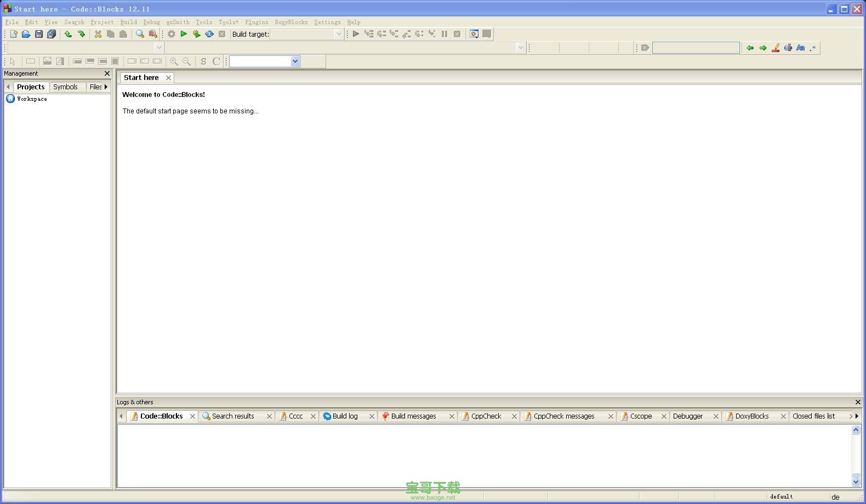Click the Copy icon
This screenshot has height=504, width=866.
tap(110, 34)
